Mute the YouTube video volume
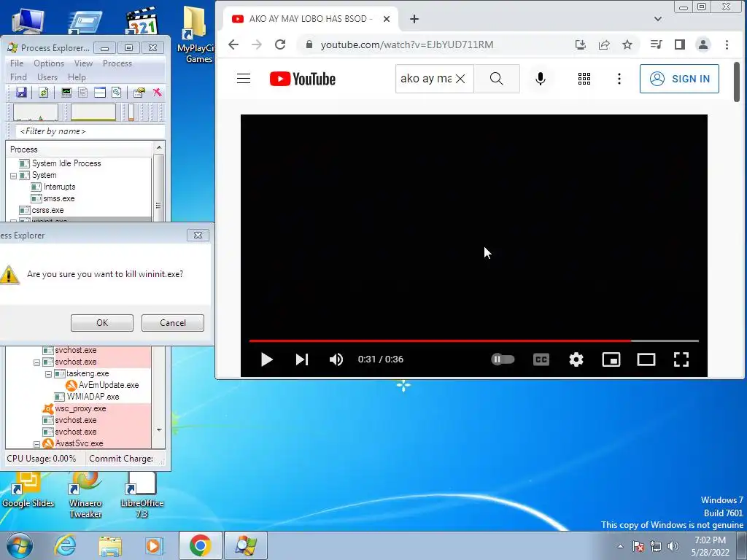 point(336,359)
